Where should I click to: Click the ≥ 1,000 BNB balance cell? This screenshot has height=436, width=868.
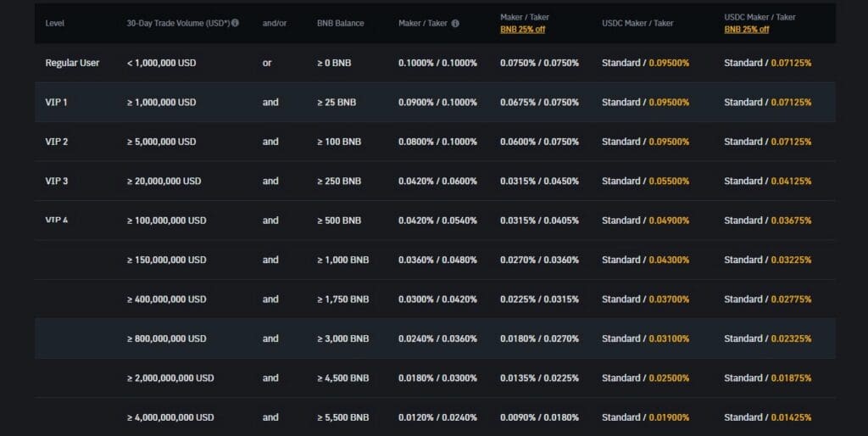[342, 260]
